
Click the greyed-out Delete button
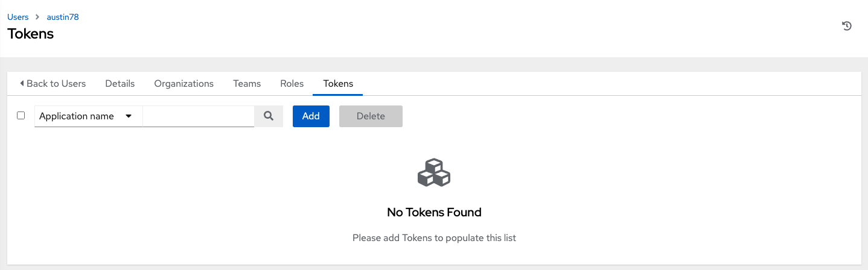pos(371,116)
